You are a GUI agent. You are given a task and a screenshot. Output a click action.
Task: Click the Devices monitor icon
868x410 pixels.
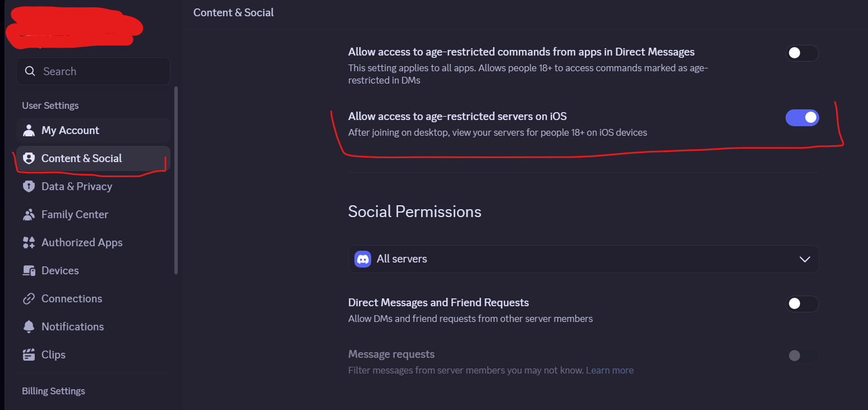[x=29, y=270]
